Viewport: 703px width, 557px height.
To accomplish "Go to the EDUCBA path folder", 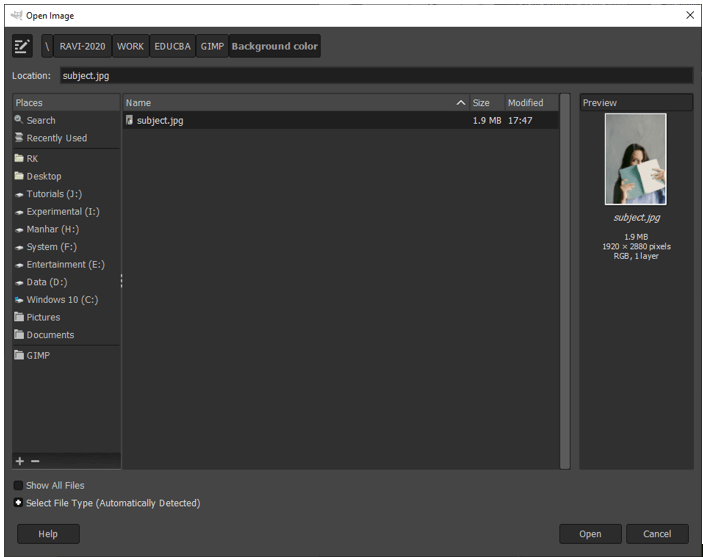I will (173, 46).
